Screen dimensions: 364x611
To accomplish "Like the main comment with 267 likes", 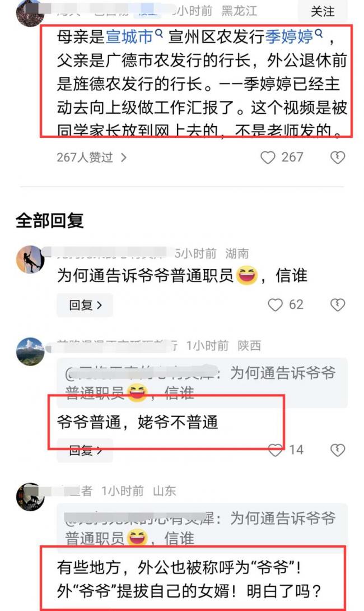I will tap(268, 158).
